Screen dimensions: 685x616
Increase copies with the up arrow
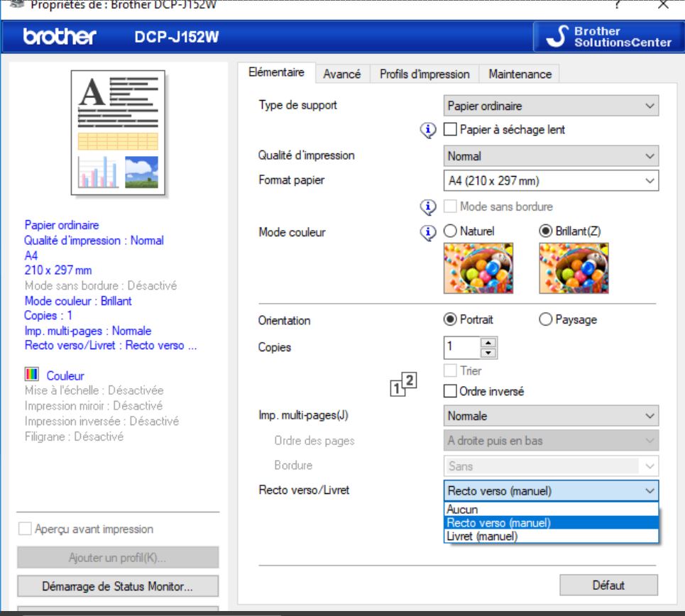[488, 343]
